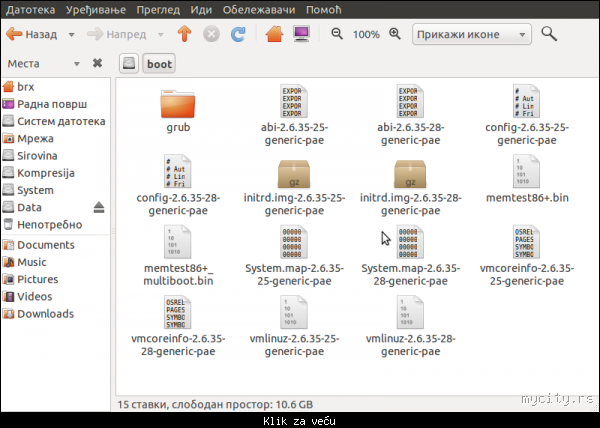Open the Назад history dropdown arrow

[72, 35]
